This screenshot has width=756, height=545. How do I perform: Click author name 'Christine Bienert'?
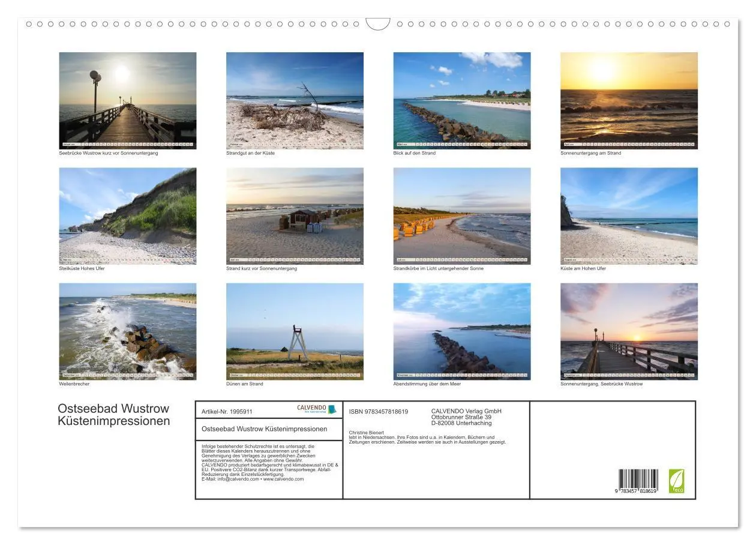tap(366, 433)
